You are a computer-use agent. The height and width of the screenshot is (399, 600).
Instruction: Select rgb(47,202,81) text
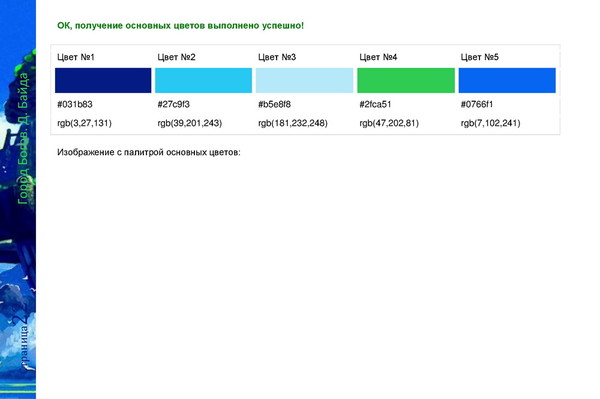pyautogui.click(x=389, y=123)
